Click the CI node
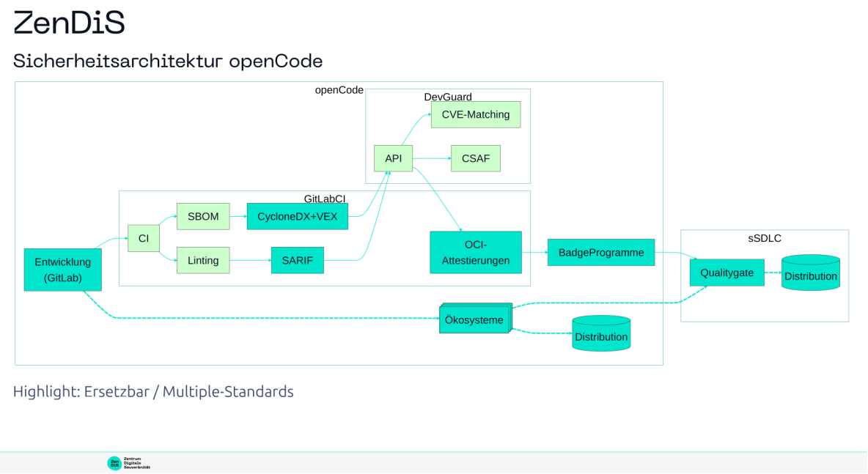868x474 pixels. (144, 238)
